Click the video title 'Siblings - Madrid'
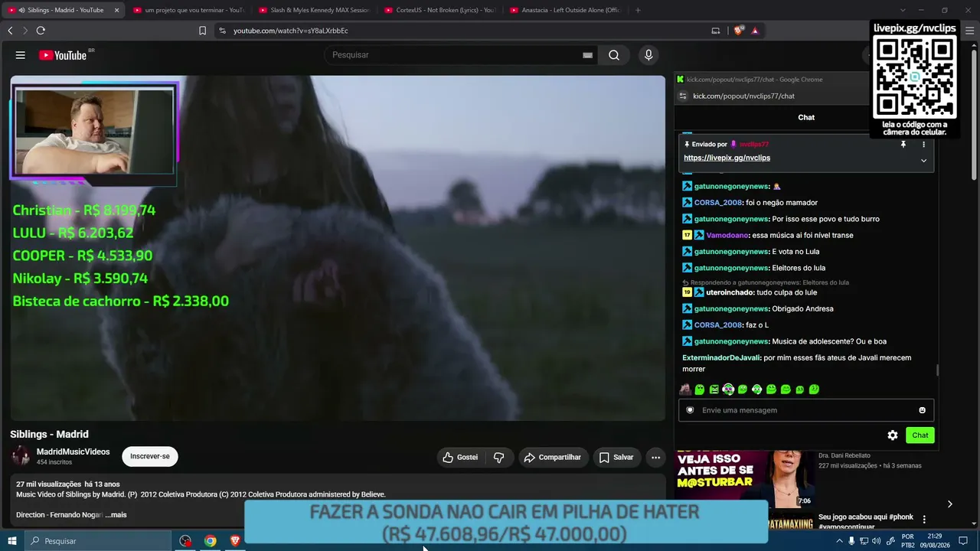This screenshot has width=980, height=551. (49, 435)
